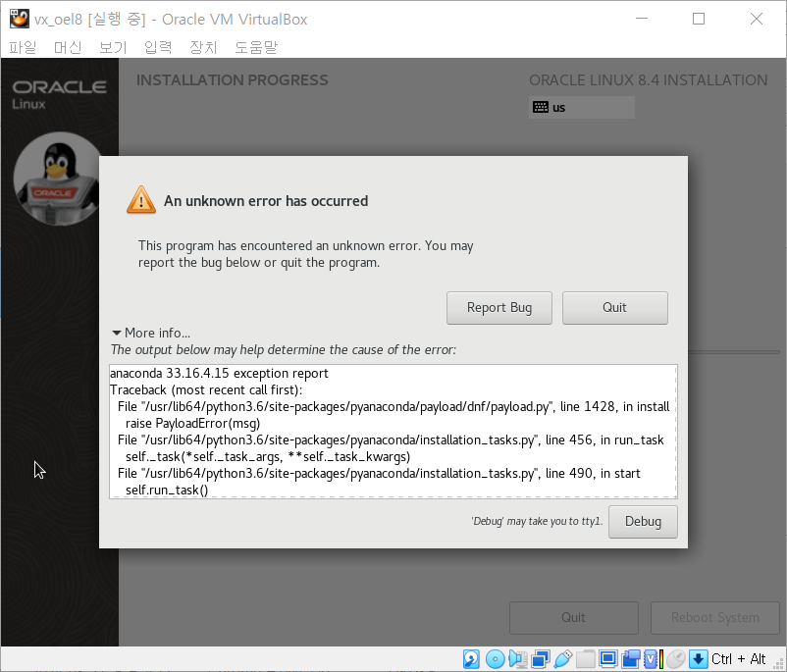Screen dimensions: 787x672
Task: Click the 'self.run_task()' line
Action: (x=167, y=490)
